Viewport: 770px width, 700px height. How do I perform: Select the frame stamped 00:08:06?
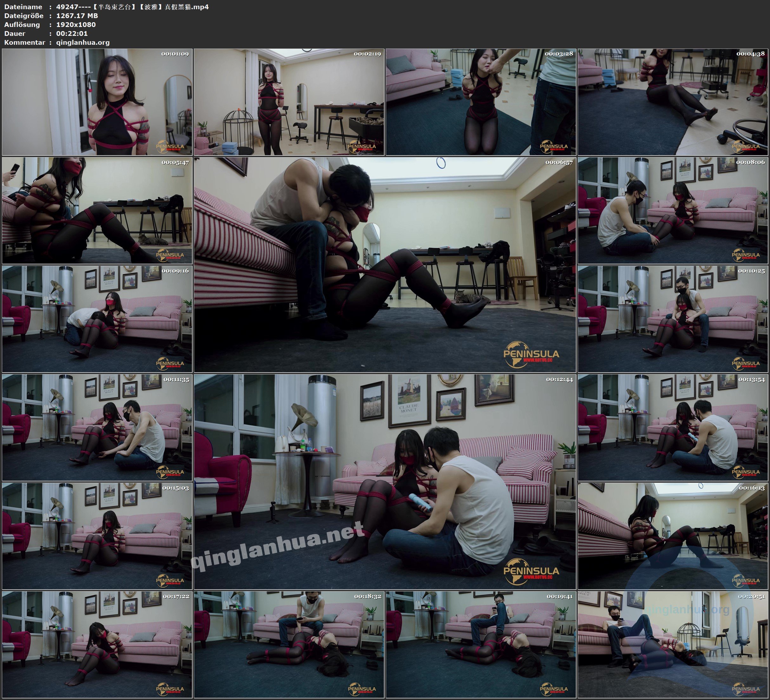[x=673, y=210]
